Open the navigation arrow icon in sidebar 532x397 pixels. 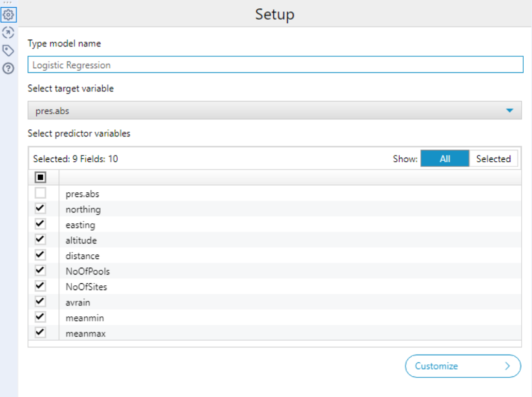[x=8, y=33]
